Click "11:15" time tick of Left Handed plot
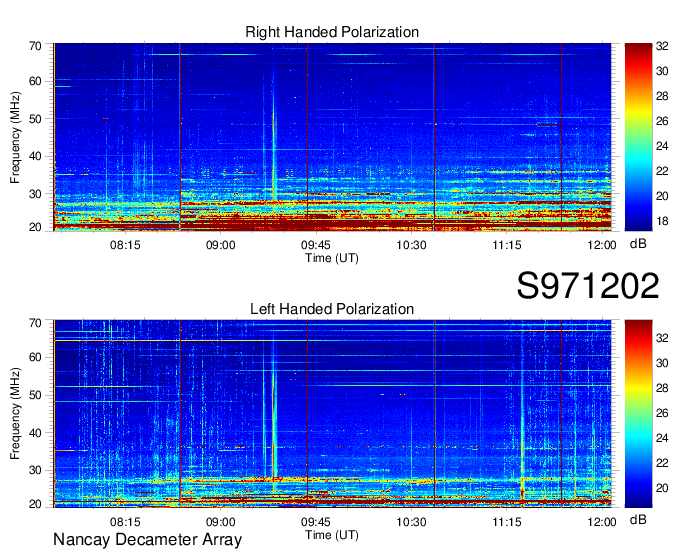This screenshot has height=552, width=680. pyautogui.click(x=507, y=522)
